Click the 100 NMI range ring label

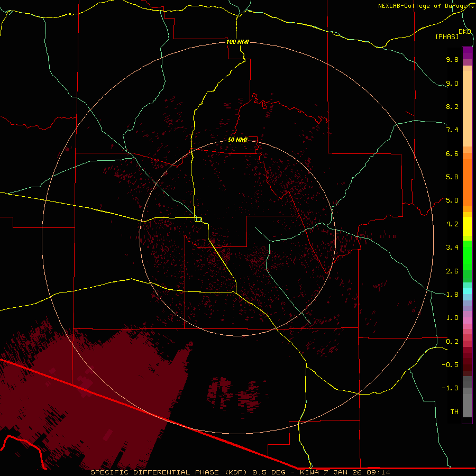coord(237,42)
